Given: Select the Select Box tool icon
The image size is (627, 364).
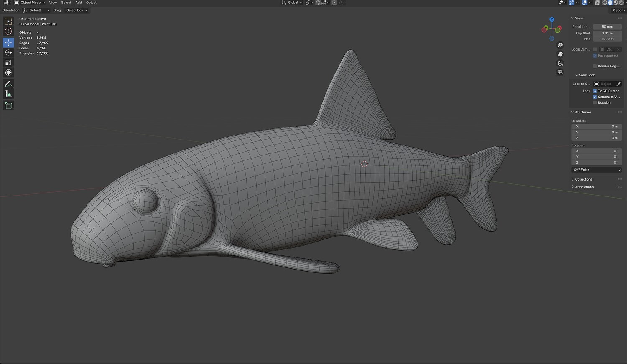Looking at the screenshot, I should coord(8,21).
